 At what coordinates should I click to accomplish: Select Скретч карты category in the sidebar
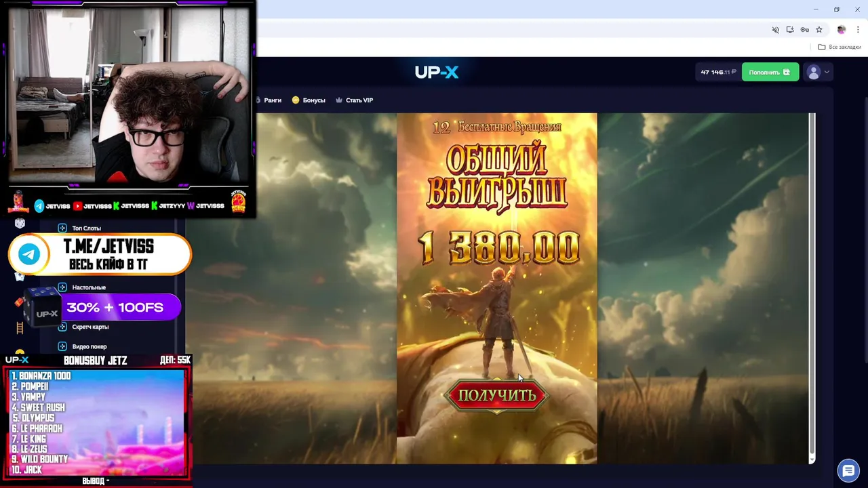pos(90,327)
